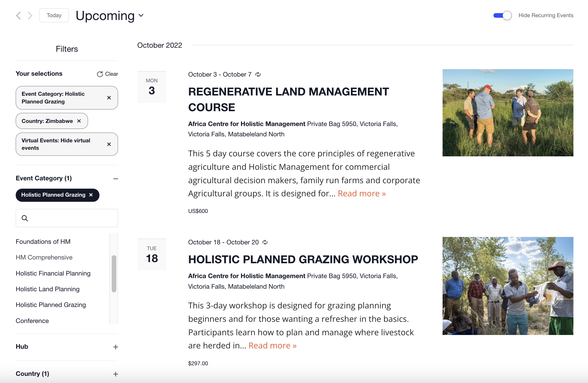Image resolution: width=588 pixels, height=383 pixels.
Task: Click the category search input field
Action: click(67, 218)
